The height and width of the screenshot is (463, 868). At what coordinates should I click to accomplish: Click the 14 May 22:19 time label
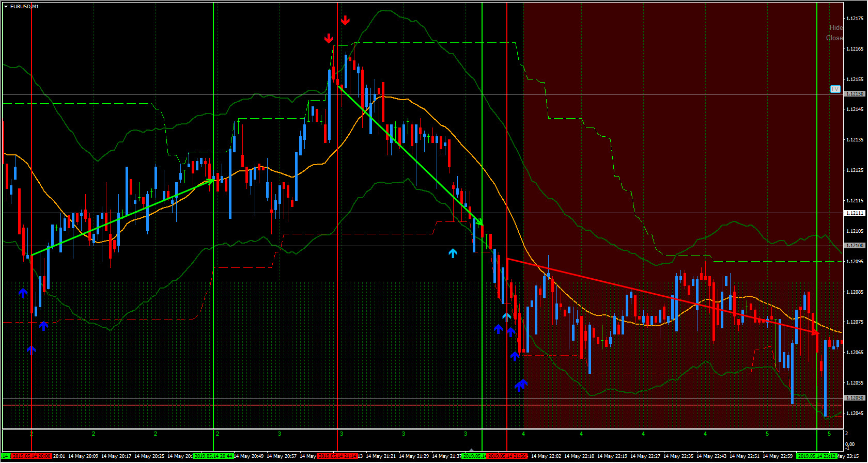click(x=612, y=456)
